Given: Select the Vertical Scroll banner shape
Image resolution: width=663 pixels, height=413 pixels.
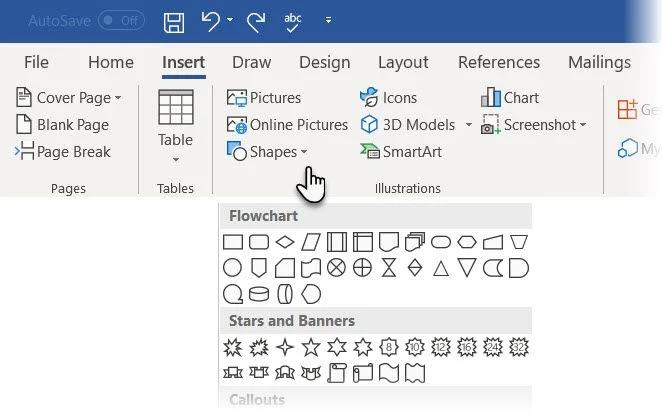Looking at the screenshot, I should (x=337, y=373).
